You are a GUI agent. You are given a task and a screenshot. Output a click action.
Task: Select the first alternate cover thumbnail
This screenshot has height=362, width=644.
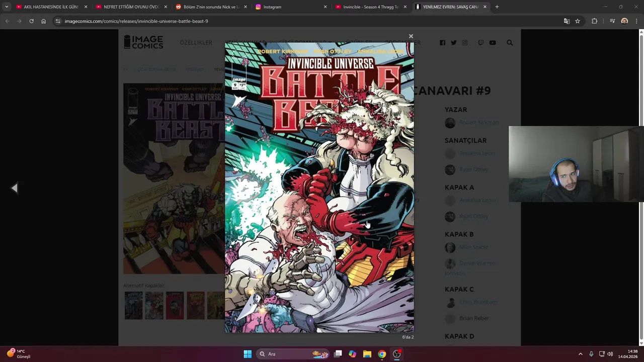pyautogui.click(x=133, y=306)
